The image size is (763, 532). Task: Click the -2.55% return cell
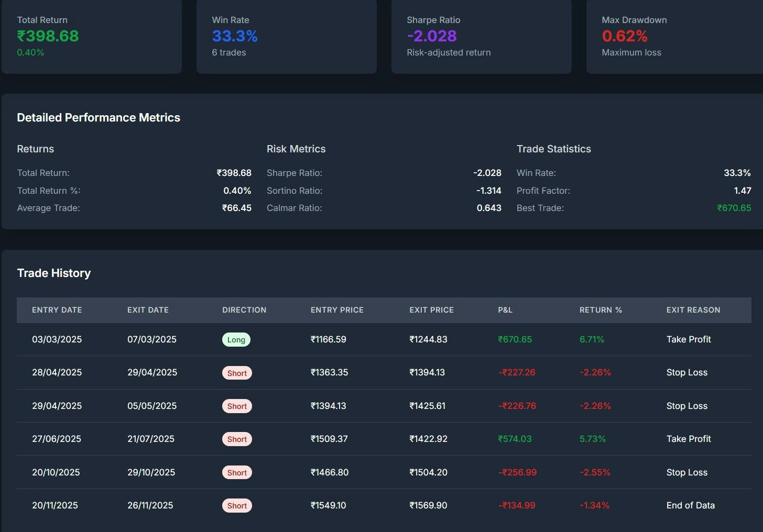[595, 472]
